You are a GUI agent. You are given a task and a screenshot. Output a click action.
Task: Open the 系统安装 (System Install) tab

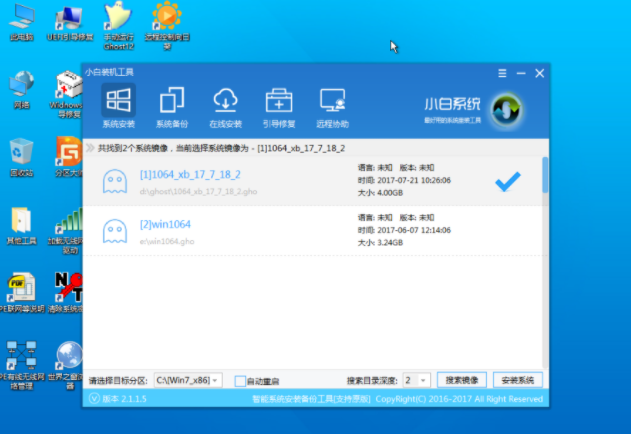pos(118,106)
